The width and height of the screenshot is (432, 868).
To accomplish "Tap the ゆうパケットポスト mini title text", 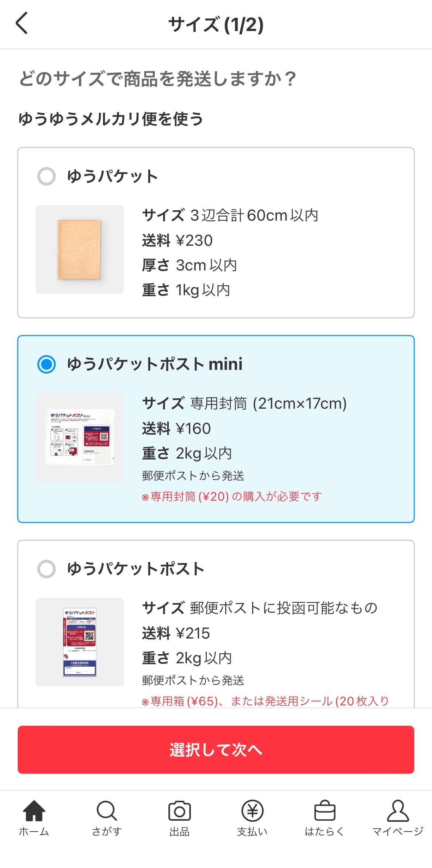I will [155, 364].
